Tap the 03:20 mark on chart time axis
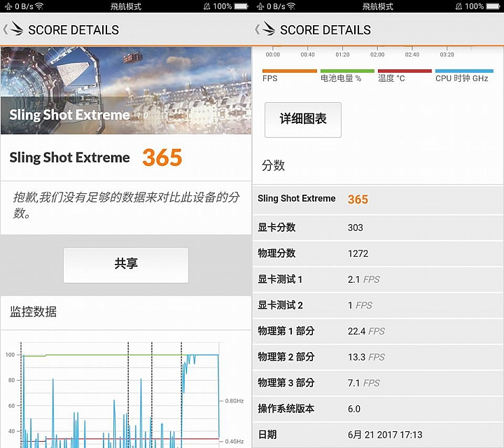This screenshot has width=504, height=448. [447, 55]
